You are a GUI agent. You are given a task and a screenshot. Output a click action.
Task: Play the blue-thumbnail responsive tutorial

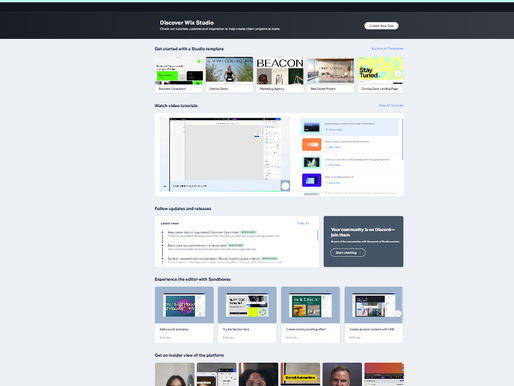click(312, 180)
